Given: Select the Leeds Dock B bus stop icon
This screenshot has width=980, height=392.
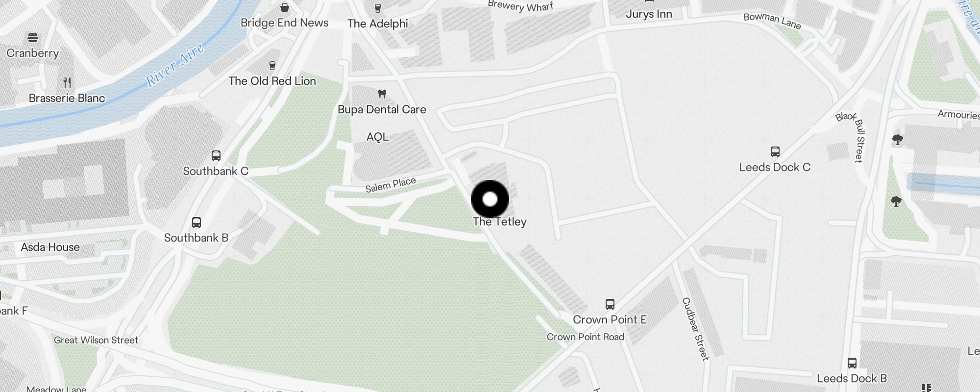Looking at the screenshot, I should (852, 363).
